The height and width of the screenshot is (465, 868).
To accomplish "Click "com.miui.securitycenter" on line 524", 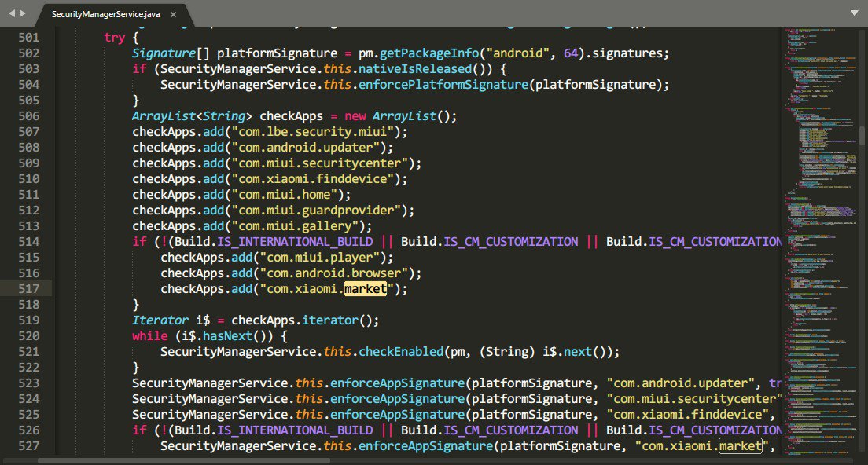I will coord(695,399).
